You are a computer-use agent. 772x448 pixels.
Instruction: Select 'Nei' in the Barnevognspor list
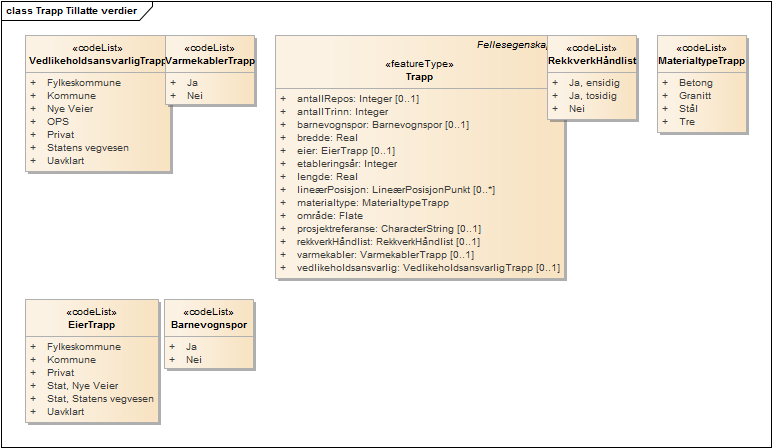194,360
